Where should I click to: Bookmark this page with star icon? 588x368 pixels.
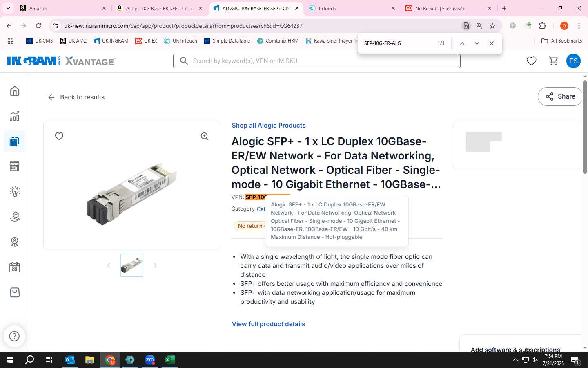pos(492,26)
